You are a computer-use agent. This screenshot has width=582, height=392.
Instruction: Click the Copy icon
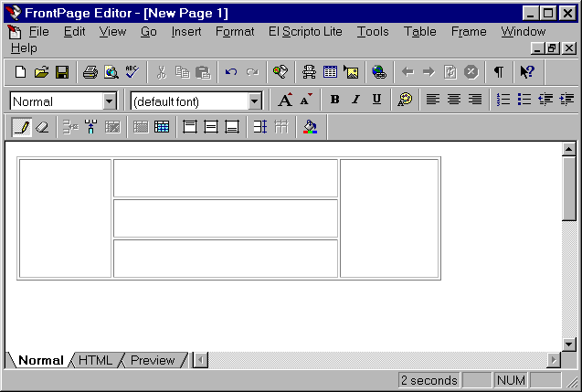pos(182,71)
